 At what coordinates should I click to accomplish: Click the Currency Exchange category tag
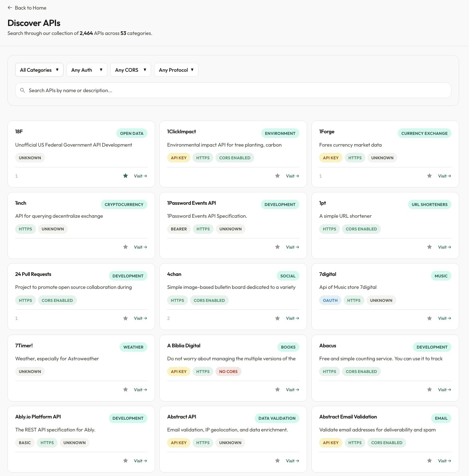[424, 133]
